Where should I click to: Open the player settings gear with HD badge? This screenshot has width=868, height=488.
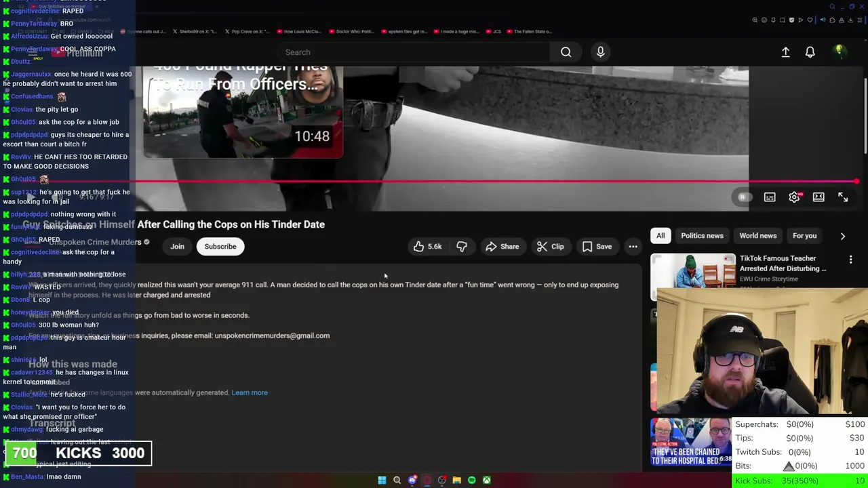795,197
